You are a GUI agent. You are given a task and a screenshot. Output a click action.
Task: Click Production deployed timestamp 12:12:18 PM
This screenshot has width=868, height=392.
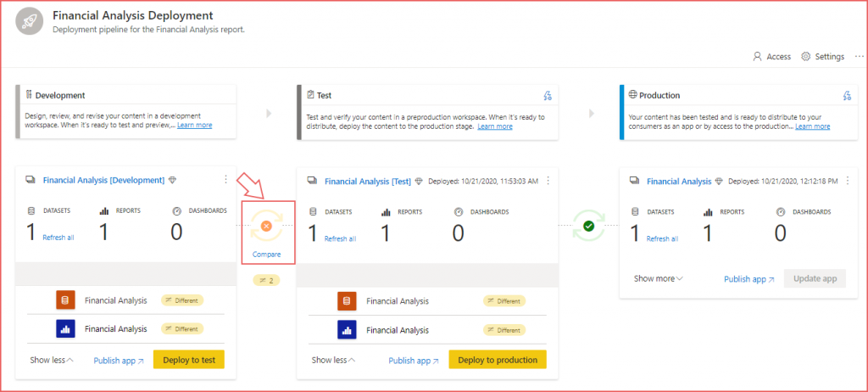[x=783, y=182]
